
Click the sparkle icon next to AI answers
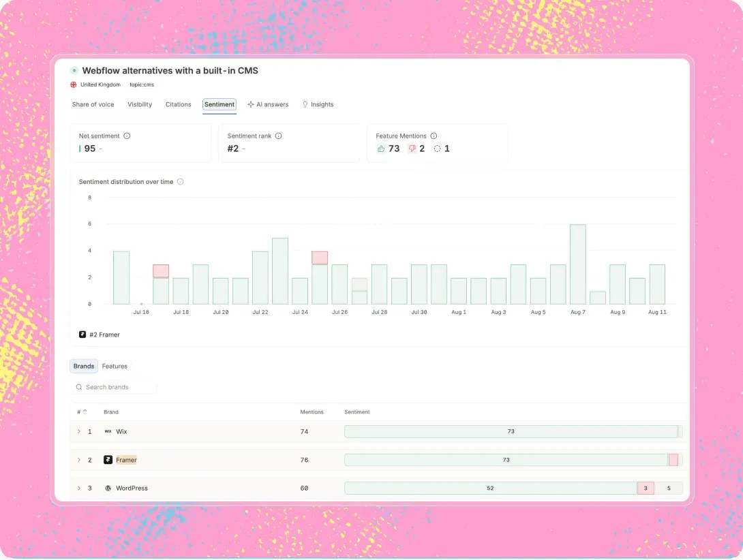(x=251, y=105)
